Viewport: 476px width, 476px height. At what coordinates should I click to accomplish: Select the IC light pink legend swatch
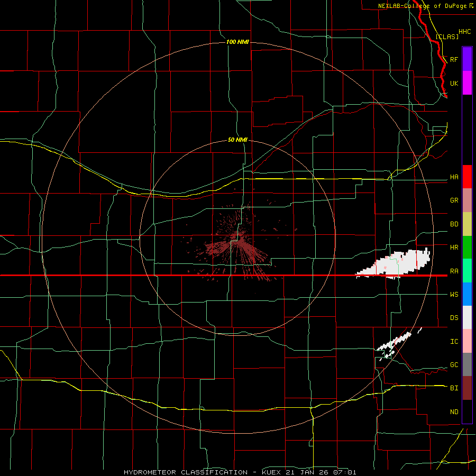467,341
